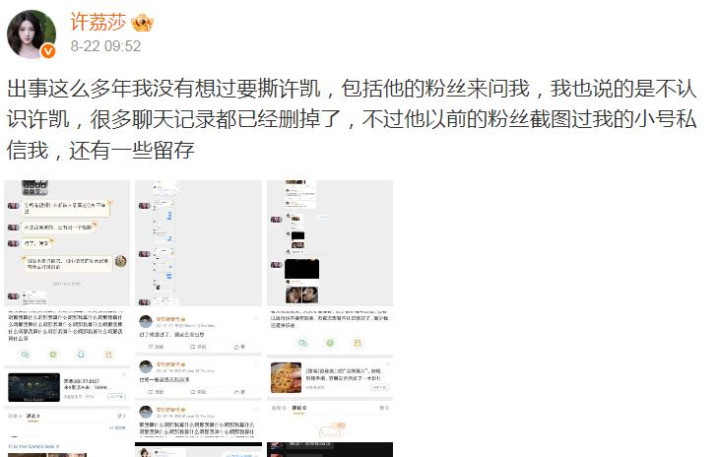Click yellow share icon above pizza card
Viewport: 720px width, 457px height.
(x=358, y=343)
